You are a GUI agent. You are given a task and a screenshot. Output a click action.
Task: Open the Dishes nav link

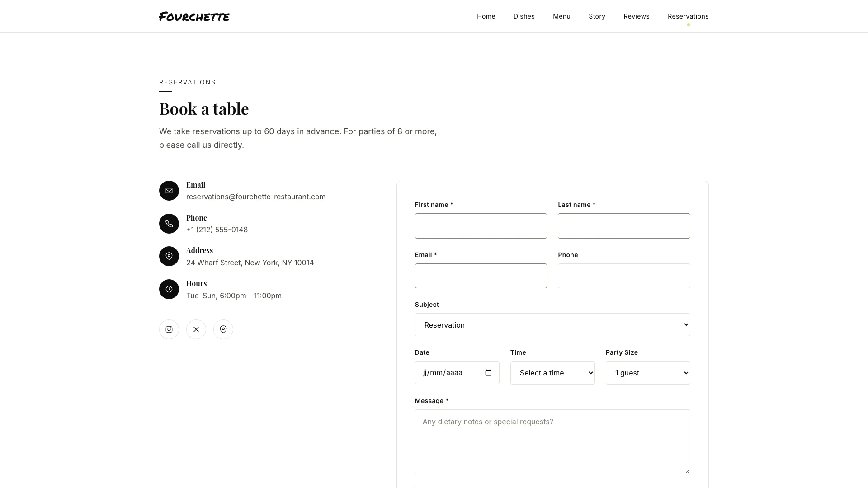coord(524,16)
